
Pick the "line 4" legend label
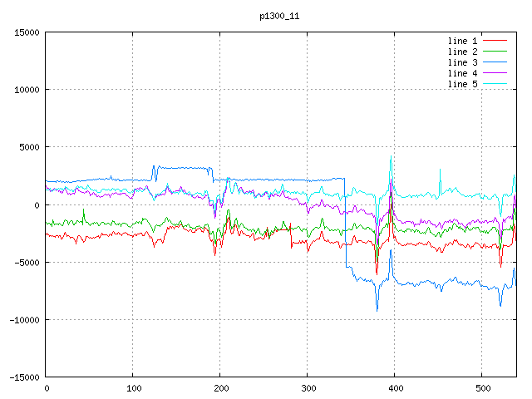click(463, 73)
